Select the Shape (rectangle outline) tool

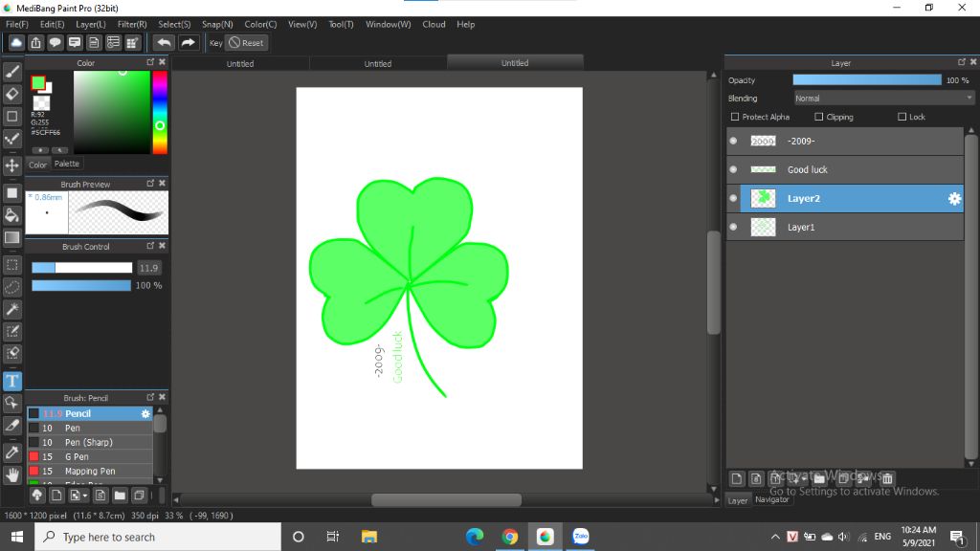tap(11, 116)
